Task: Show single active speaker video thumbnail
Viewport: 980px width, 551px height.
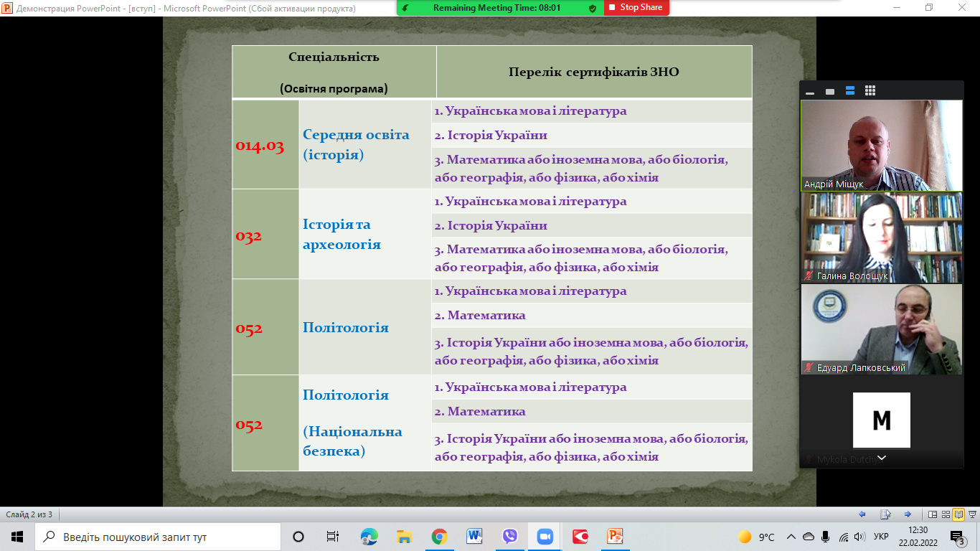Action: tap(830, 91)
